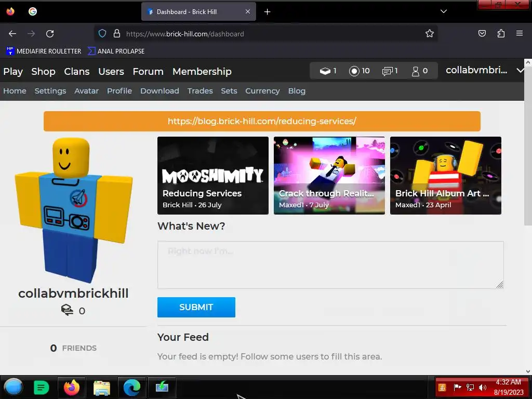The height and width of the screenshot is (399, 532).
Task: Click scrollbar down arrow
Action: [528, 371]
